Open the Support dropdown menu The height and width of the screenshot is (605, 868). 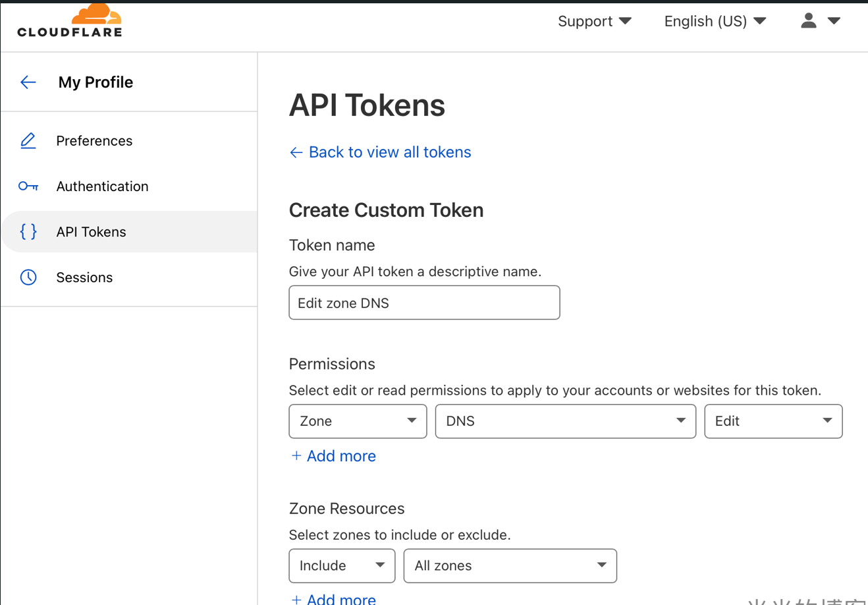pyautogui.click(x=594, y=21)
